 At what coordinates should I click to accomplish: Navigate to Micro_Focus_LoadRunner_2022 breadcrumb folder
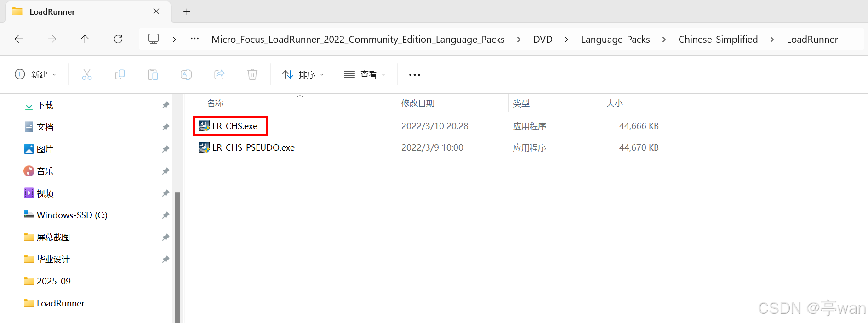358,40
